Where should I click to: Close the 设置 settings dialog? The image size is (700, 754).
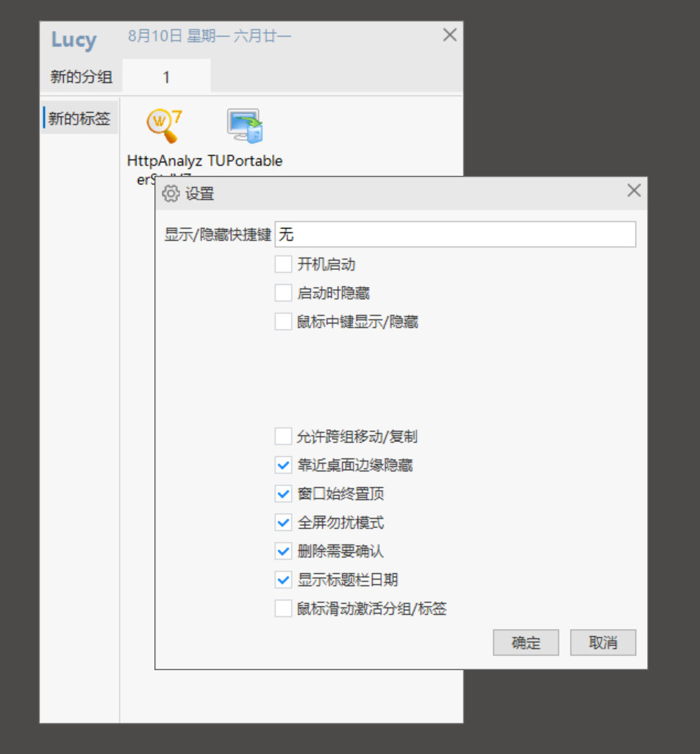tap(634, 191)
